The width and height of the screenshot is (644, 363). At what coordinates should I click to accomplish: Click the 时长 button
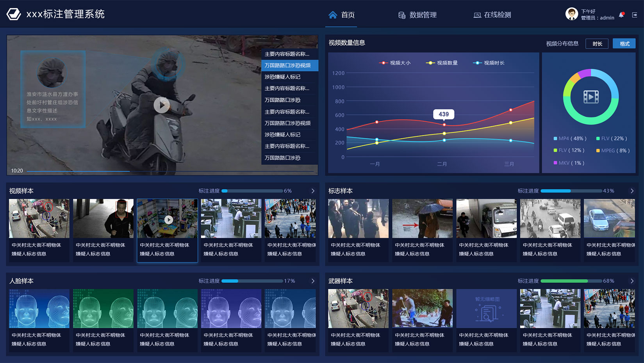597,44
